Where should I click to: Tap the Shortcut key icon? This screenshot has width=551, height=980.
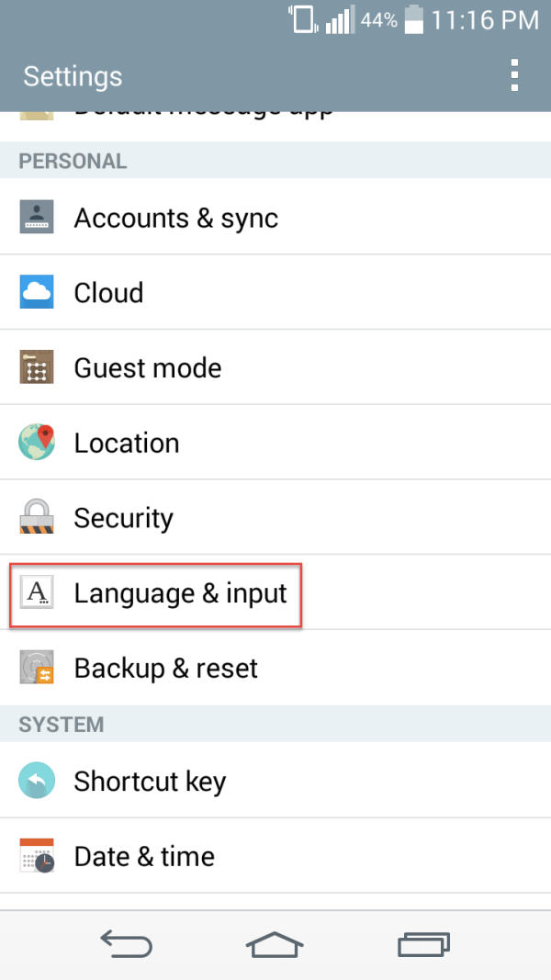pyautogui.click(x=37, y=781)
